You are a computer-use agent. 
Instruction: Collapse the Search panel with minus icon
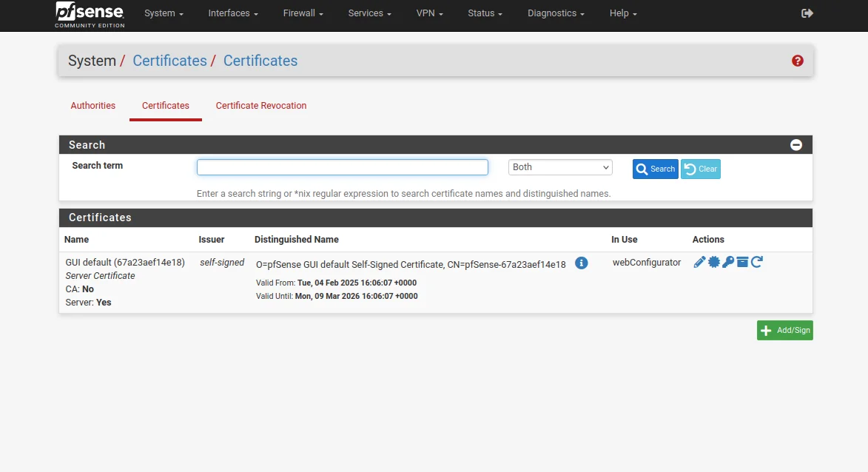click(796, 145)
